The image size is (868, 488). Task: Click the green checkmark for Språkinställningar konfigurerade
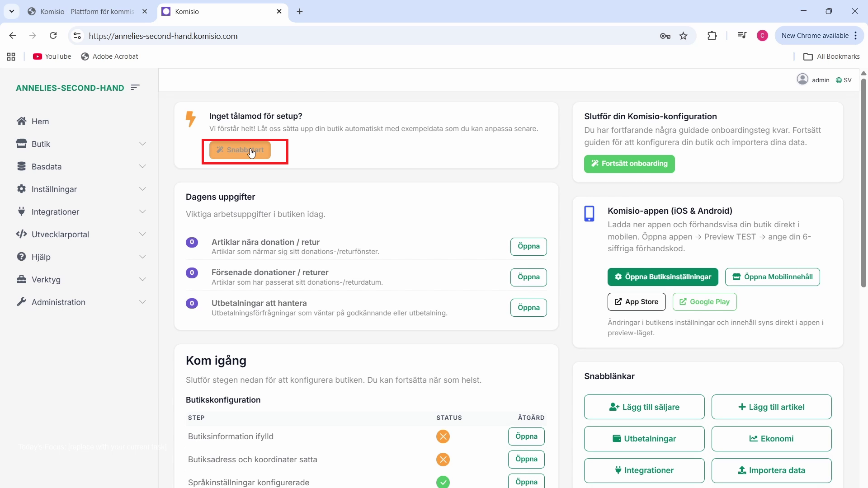pos(443,482)
